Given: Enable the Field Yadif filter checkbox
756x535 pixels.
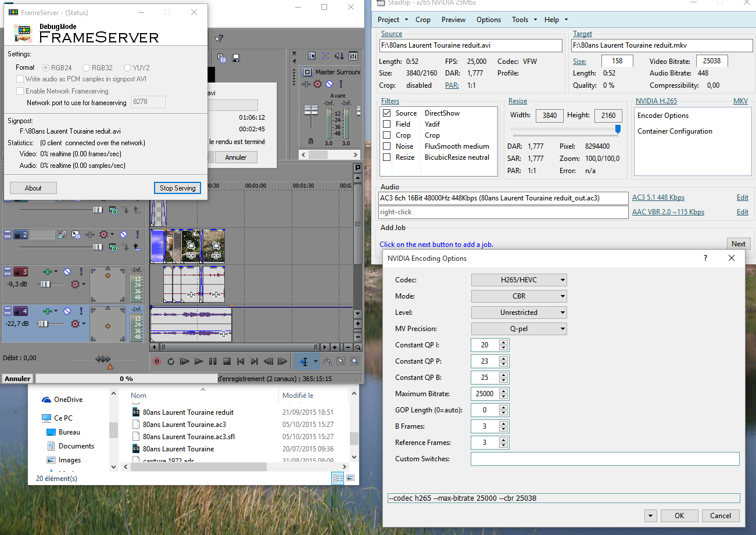Looking at the screenshot, I should pos(387,124).
